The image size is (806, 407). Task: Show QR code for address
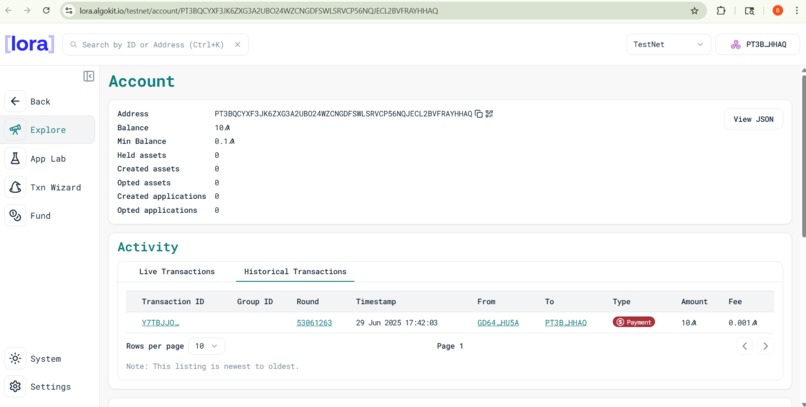[x=489, y=114]
